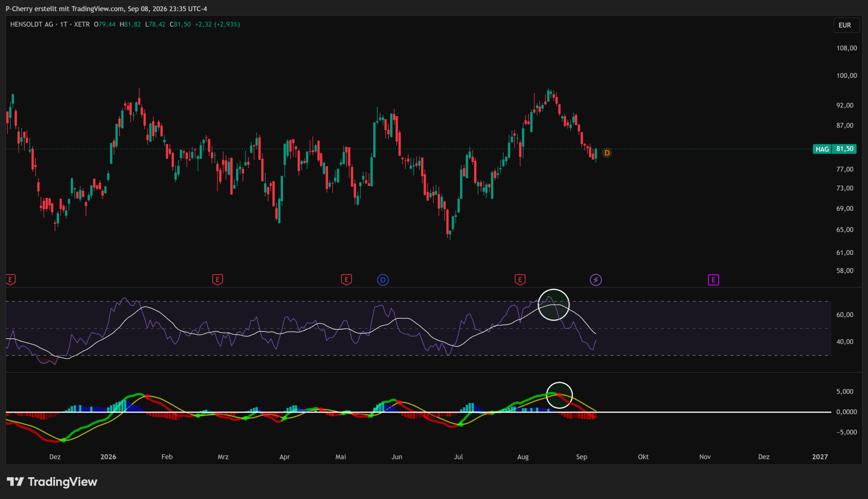The height and width of the screenshot is (499, 868).
Task: Open the upcoming purple earnings E marker
Action: click(713, 280)
